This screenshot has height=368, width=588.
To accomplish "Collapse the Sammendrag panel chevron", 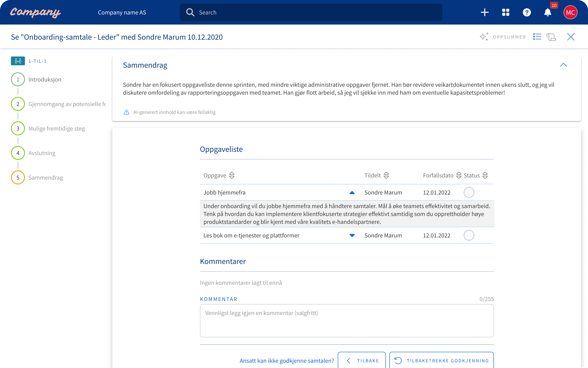I will click(563, 65).
